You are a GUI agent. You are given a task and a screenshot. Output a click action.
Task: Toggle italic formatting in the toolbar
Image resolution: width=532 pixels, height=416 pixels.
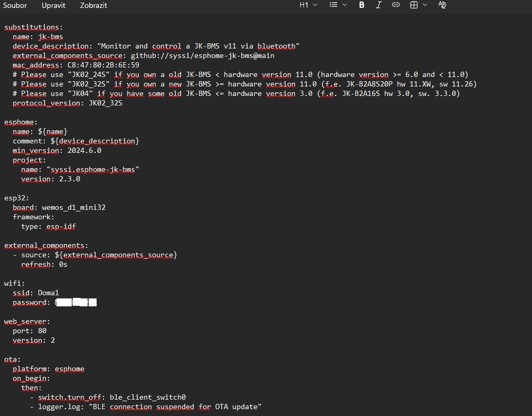click(x=378, y=5)
